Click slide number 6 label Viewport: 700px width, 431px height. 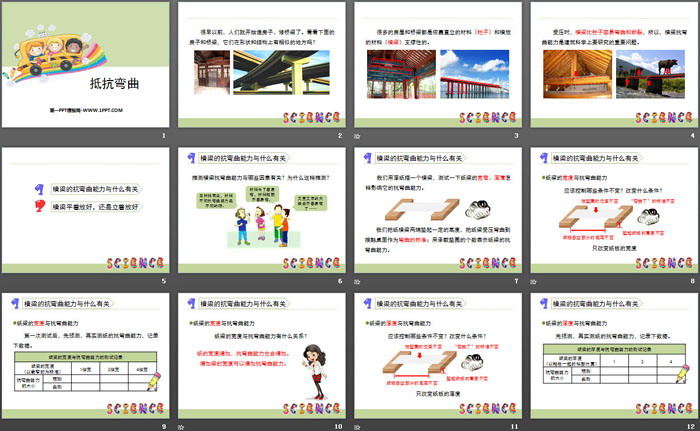click(340, 281)
